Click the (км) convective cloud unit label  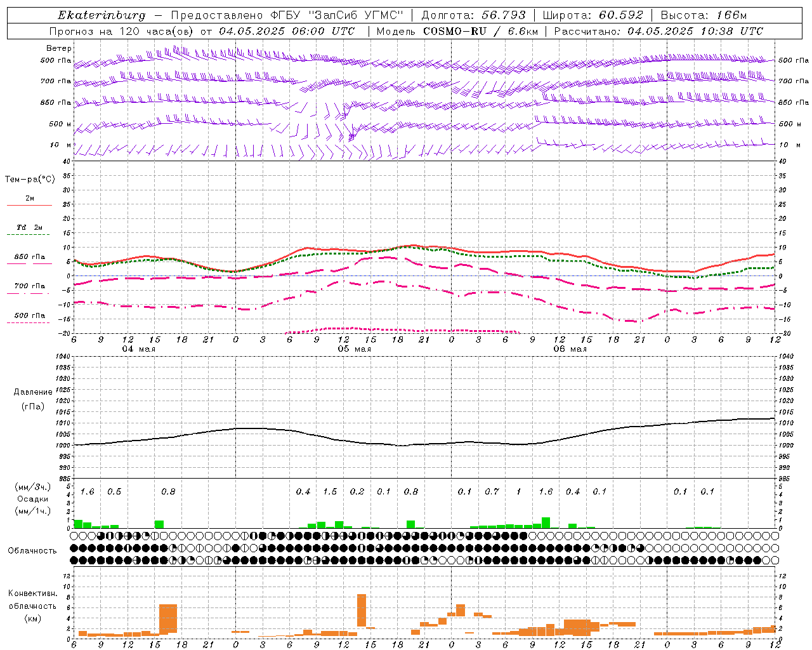click(32, 618)
